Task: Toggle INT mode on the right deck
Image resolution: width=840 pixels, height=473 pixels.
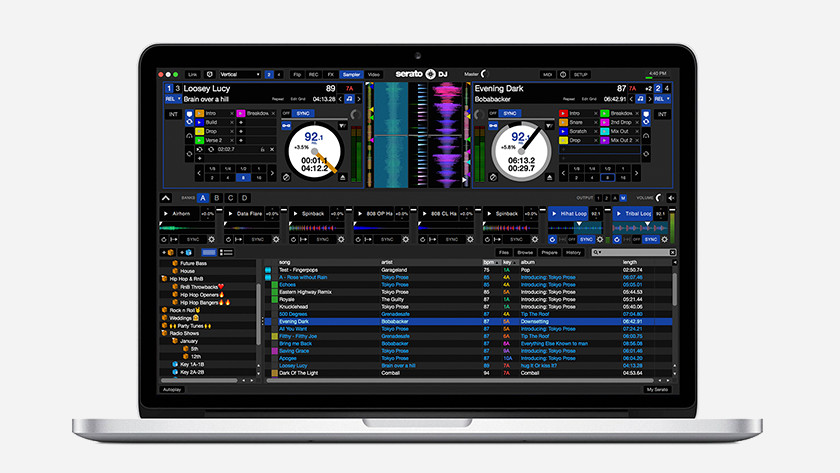Action: [x=663, y=114]
